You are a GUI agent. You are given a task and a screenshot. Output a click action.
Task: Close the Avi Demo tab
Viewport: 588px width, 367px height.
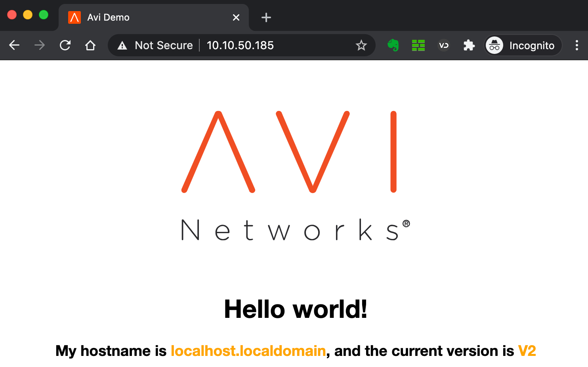coord(236,17)
